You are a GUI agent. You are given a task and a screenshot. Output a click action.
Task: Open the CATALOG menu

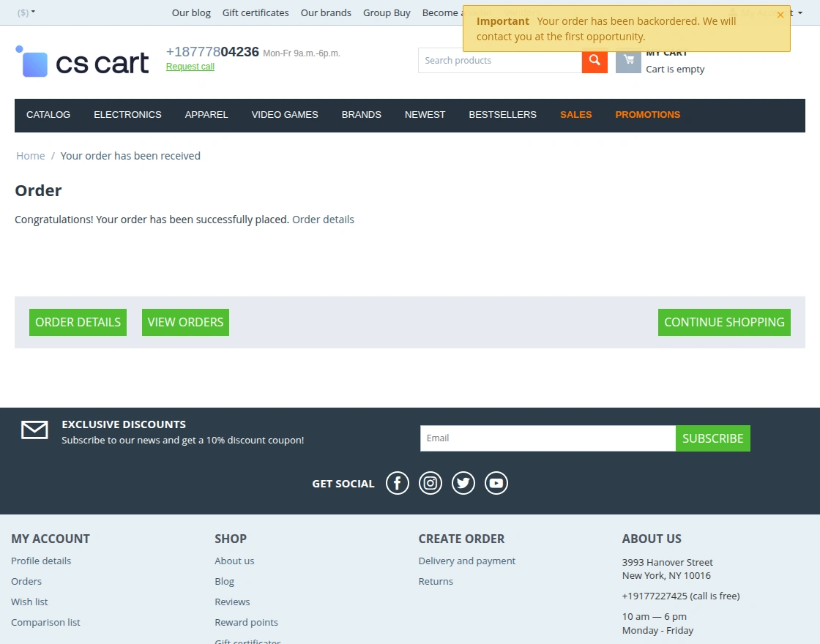tap(48, 114)
